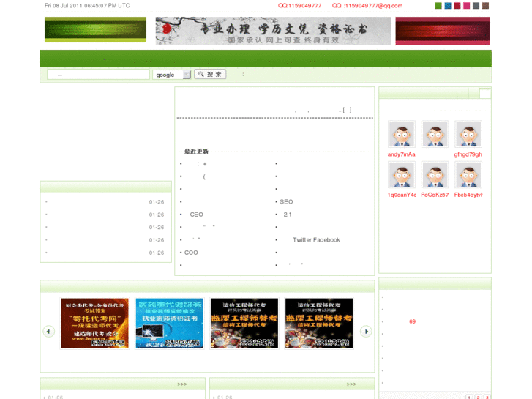Click the Fbcb4eytvt username link
The height and width of the screenshot is (399, 532).
coord(468,195)
